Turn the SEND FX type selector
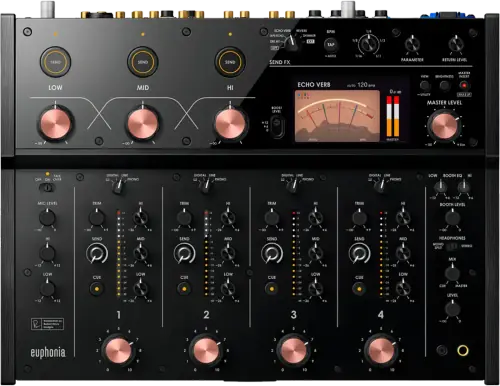The image size is (500, 386). click(292, 43)
